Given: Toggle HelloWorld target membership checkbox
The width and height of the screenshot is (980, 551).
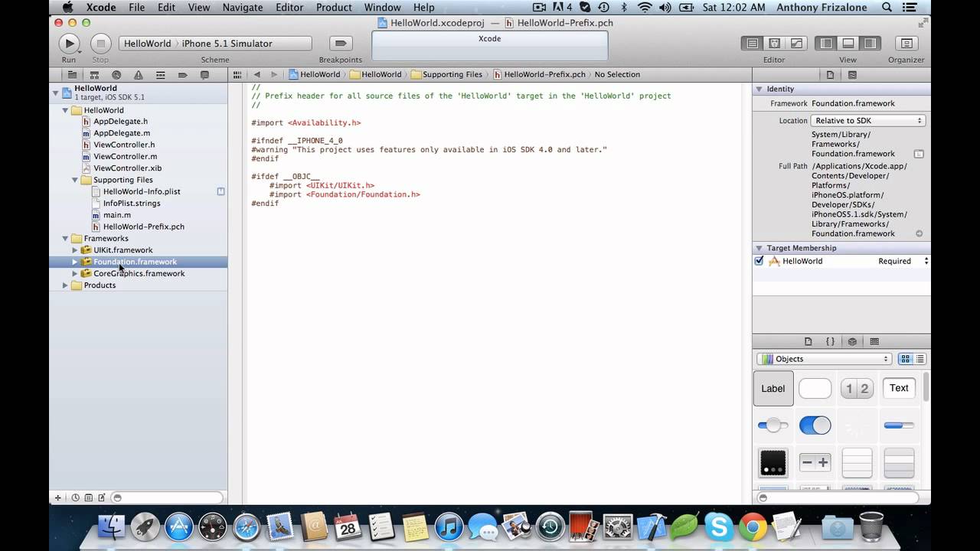Looking at the screenshot, I should coord(759,261).
